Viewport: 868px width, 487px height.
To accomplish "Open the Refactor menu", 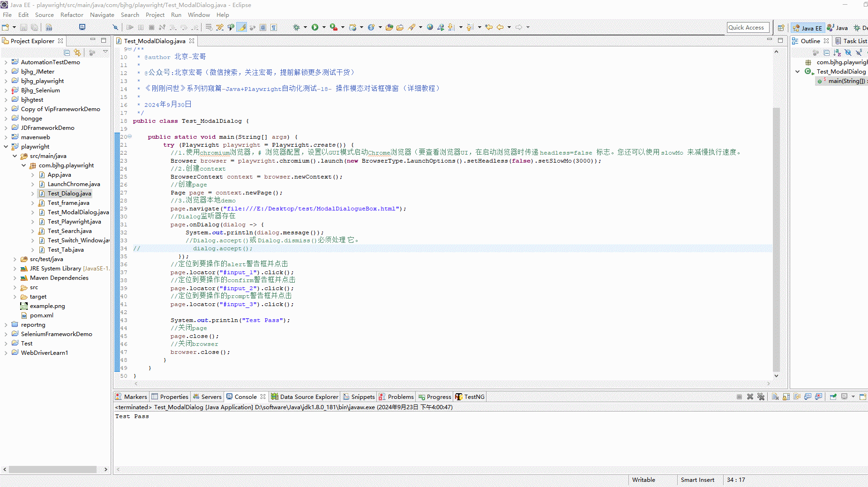I will click(72, 15).
